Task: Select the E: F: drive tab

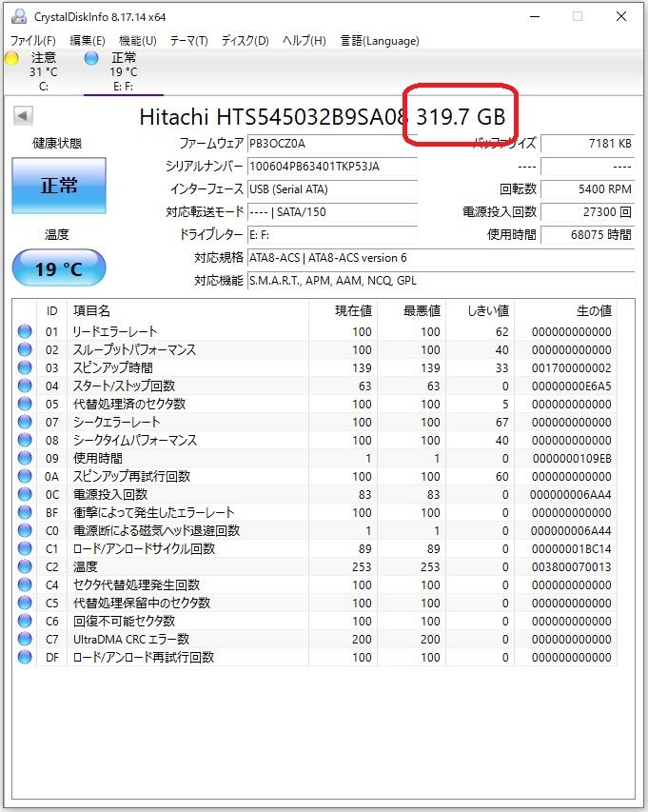Action: [x=123, y=71]
